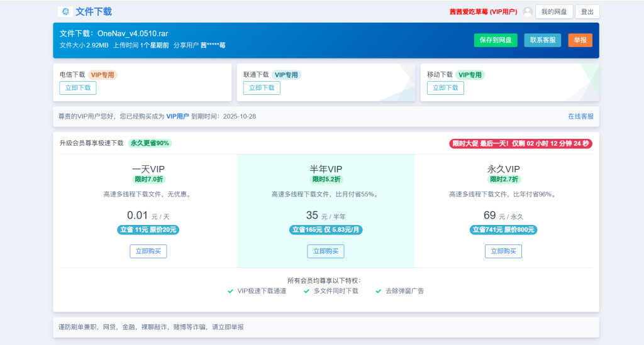This screenshot has height=345, width=644.
Task: Open the 在线客服 link
Action: point(580,116)
